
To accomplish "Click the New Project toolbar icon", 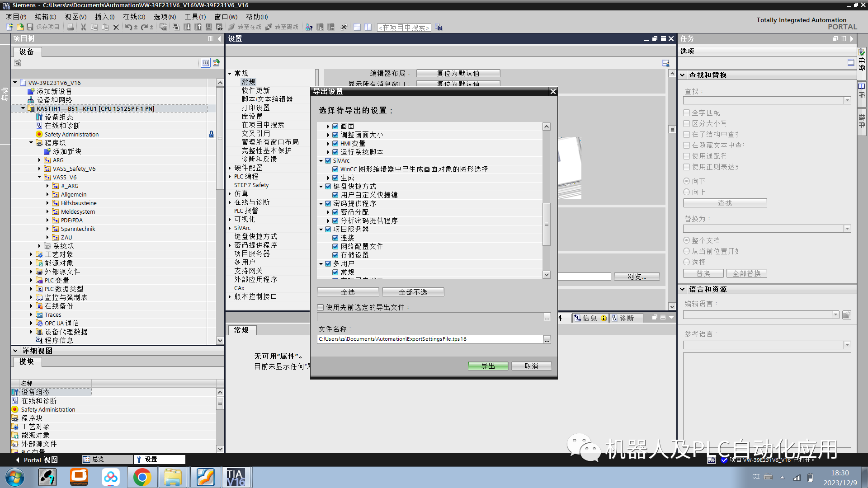I will (9, 27).
